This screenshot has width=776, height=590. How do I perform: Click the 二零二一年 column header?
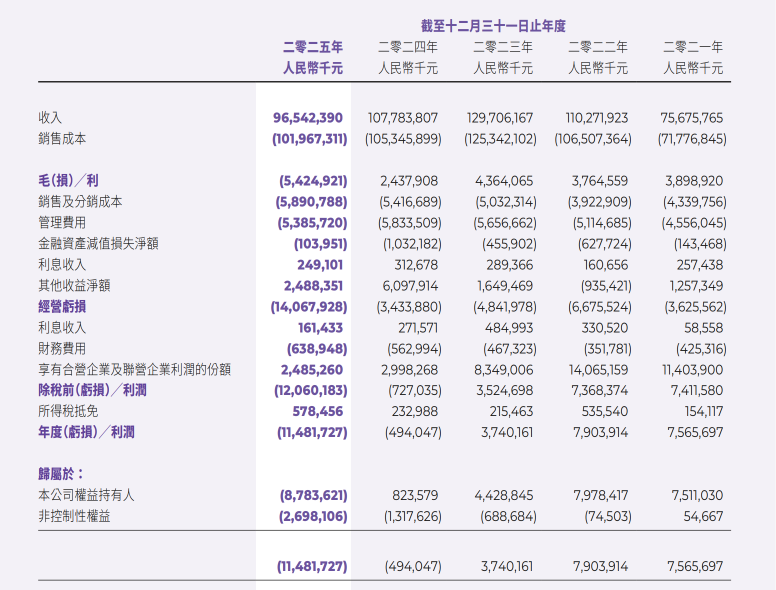[693, 47]
